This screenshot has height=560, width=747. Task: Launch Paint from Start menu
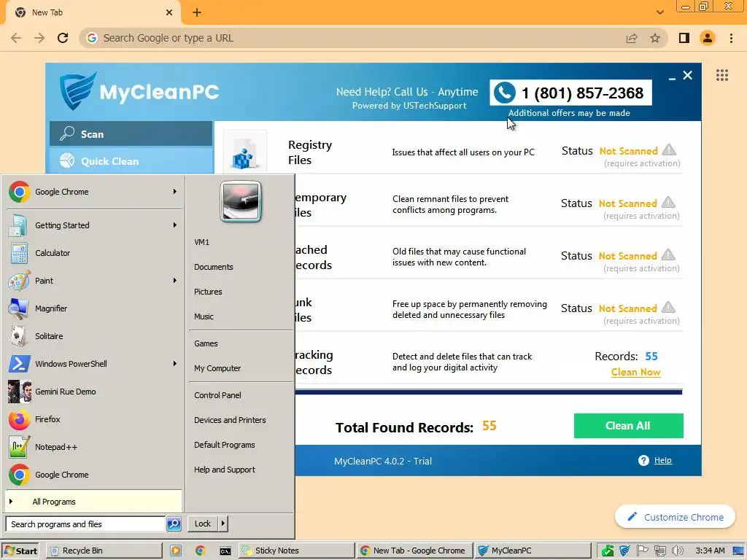(x=93, y=281)
